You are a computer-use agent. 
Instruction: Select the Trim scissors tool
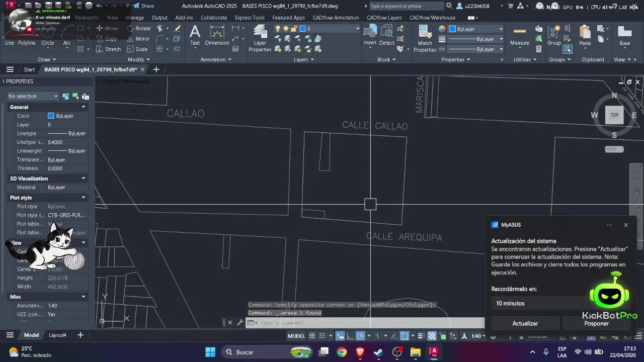(x=160, y=28)
